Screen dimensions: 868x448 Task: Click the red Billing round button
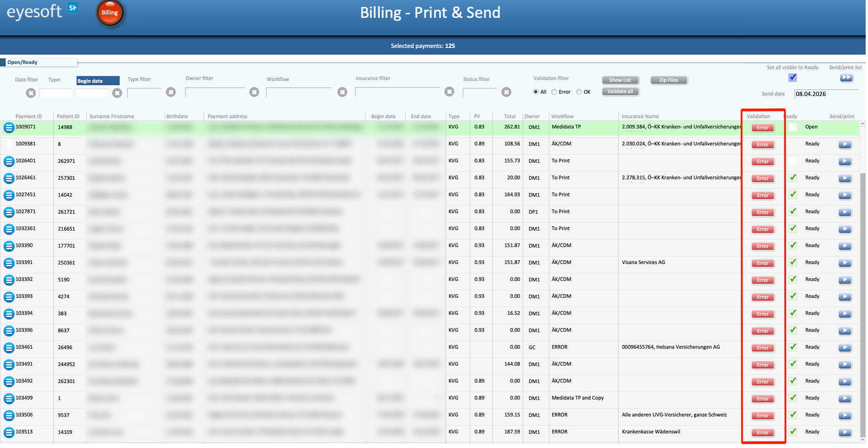[110, 13]
